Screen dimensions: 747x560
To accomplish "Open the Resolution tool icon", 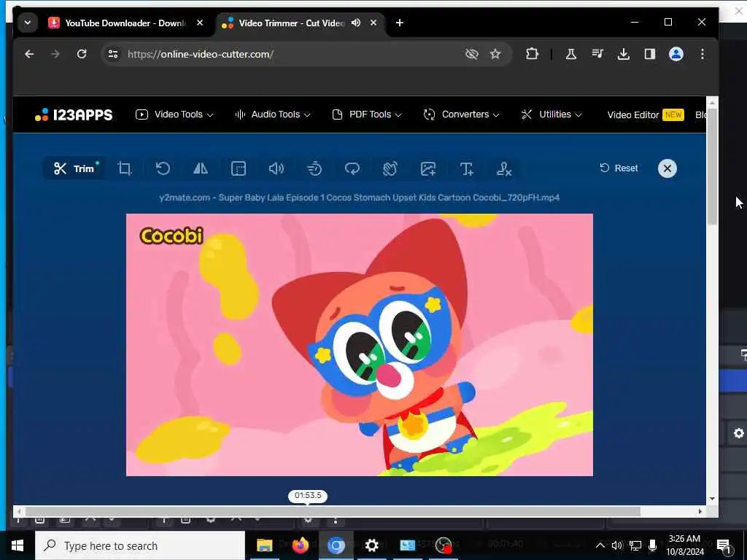I will tap(239, 168).
